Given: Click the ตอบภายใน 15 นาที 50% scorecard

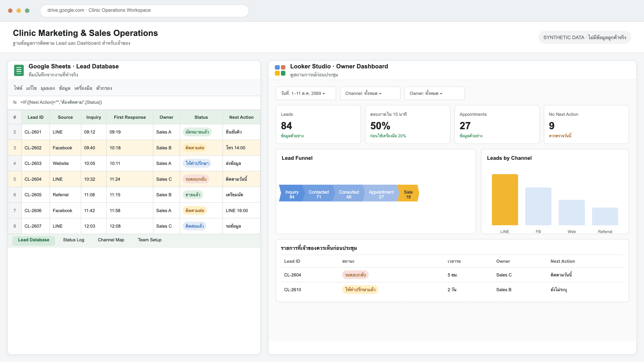Looking at the screenshot, I should tap(408, 124).
